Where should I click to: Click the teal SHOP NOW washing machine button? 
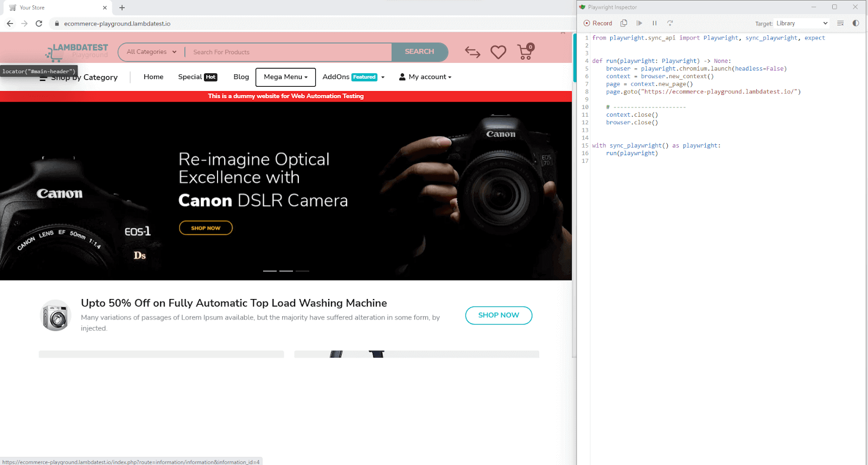point(499,315)
